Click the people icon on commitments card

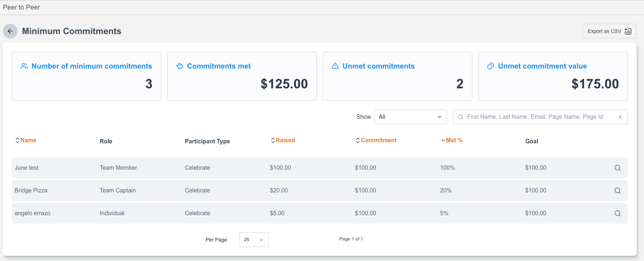click(x=24, y=66)
